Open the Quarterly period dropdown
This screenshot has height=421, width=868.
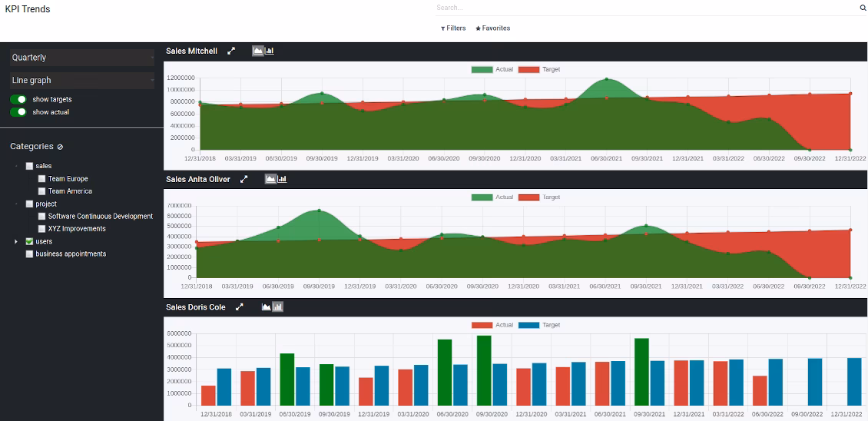[82, 58]
